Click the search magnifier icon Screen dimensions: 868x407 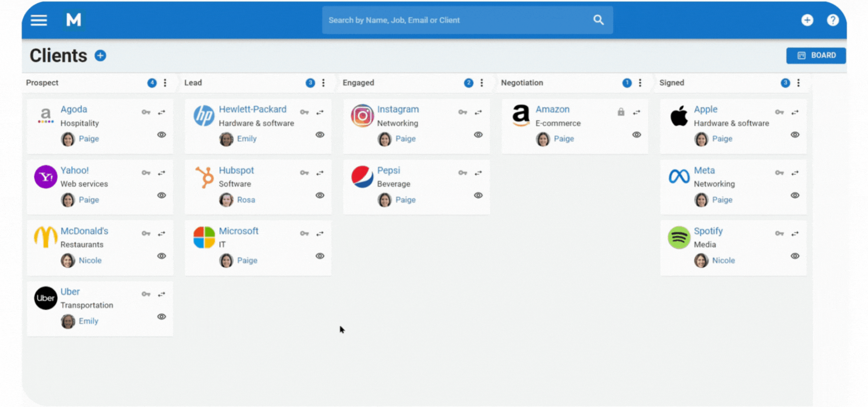point(599,20)
